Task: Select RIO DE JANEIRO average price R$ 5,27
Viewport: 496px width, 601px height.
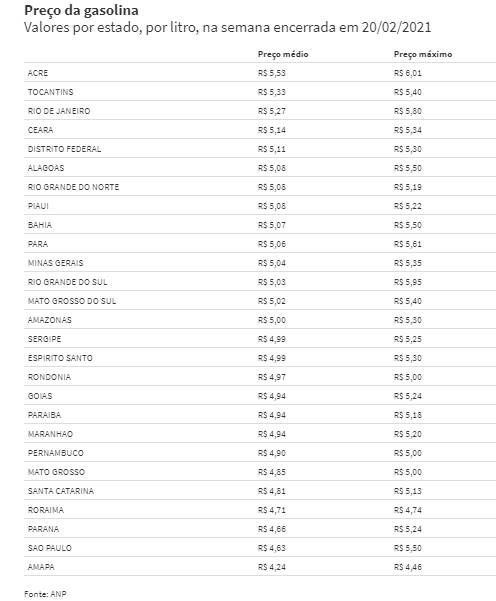Action: coord(272,111)
